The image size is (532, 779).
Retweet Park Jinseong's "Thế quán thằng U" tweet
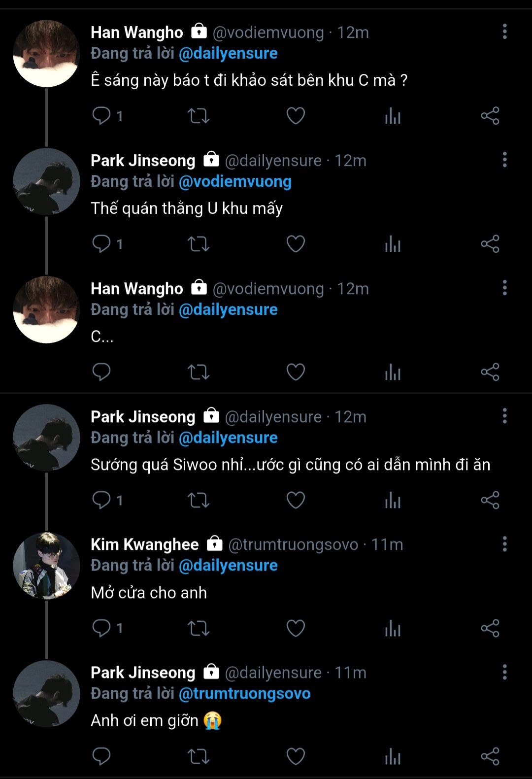199,244
